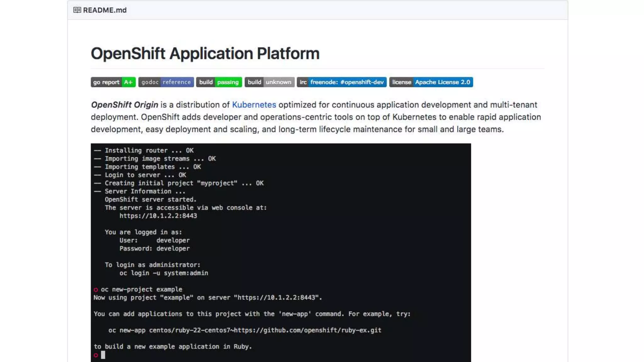The width and height of the screenshot is (644, 362).
Task: Click the Password: developer terminal line
Action: pos(154,249)
